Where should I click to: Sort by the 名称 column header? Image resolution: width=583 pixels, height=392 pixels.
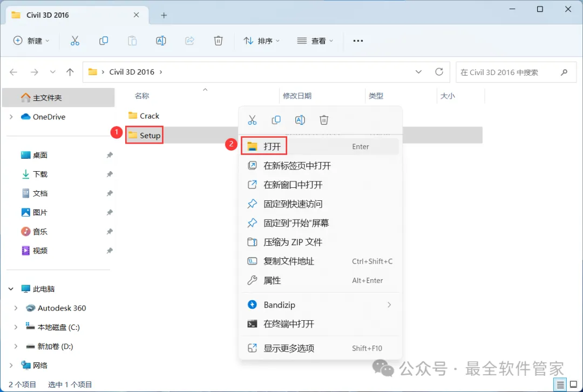[x=141, y=96]
